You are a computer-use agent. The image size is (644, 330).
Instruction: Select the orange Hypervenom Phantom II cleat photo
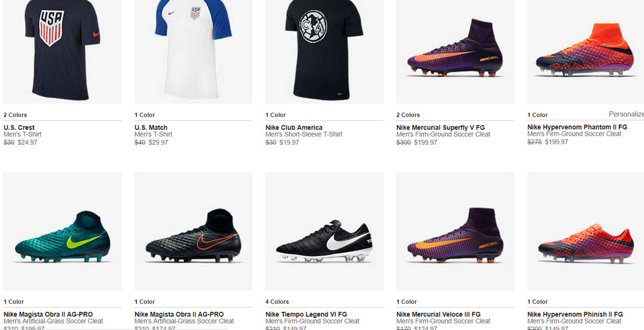(586, 51)
